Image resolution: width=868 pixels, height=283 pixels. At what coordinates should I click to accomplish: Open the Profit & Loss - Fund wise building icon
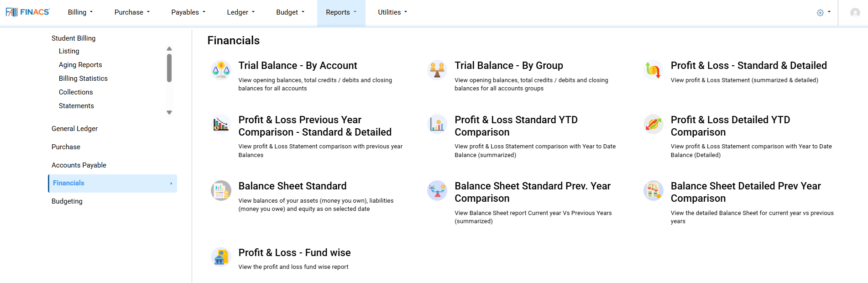[221, 257]
